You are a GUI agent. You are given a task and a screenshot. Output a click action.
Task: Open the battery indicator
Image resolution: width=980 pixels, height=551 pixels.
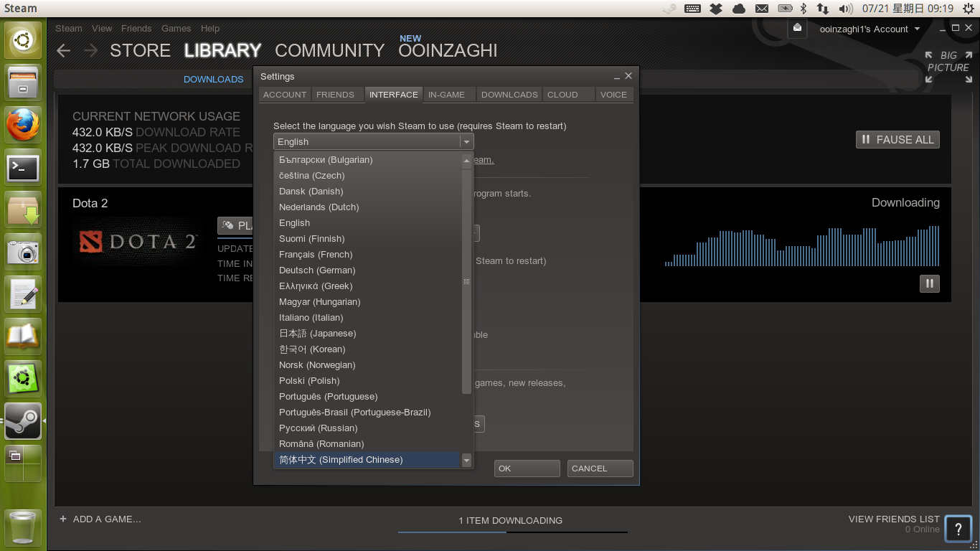point(785,9)
